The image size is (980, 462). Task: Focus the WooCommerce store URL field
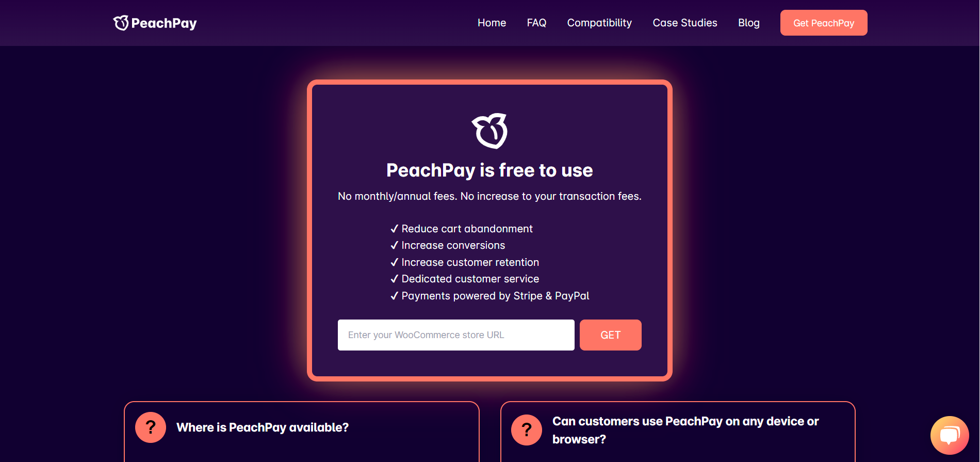point(456,335)
